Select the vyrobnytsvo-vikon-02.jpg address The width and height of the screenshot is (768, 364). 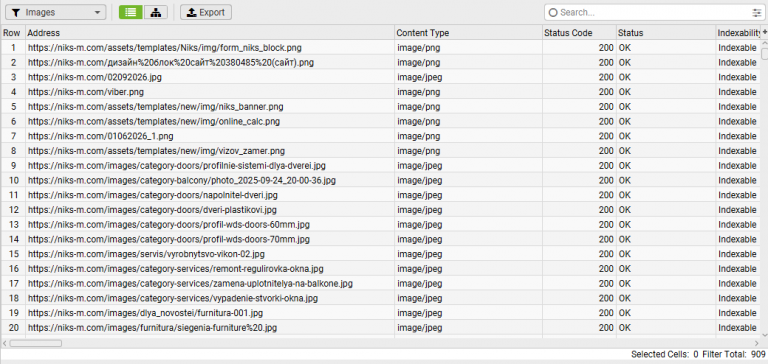tap(146, 254)
